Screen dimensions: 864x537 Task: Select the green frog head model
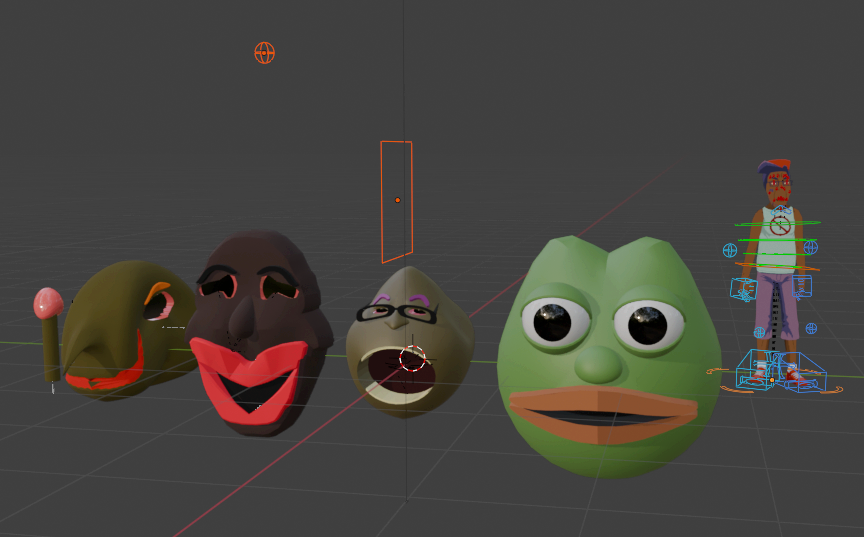(x=608, y=356)
